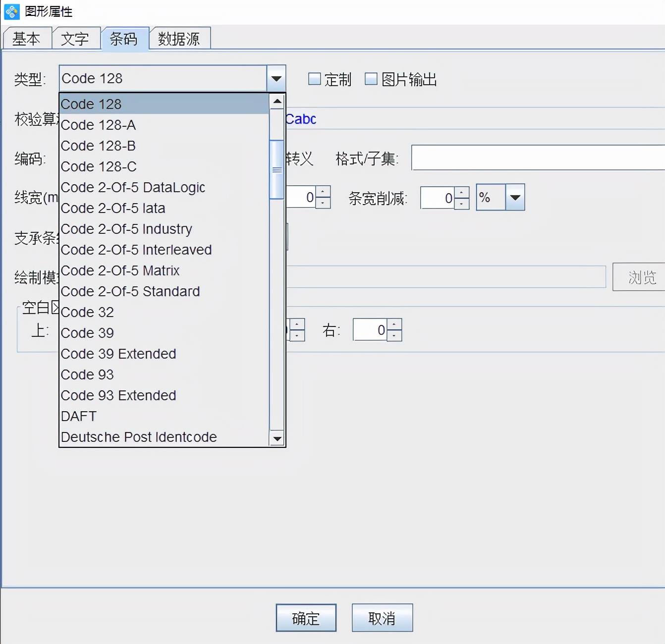Open the % unit dropdown

click(x=515, y=198)
